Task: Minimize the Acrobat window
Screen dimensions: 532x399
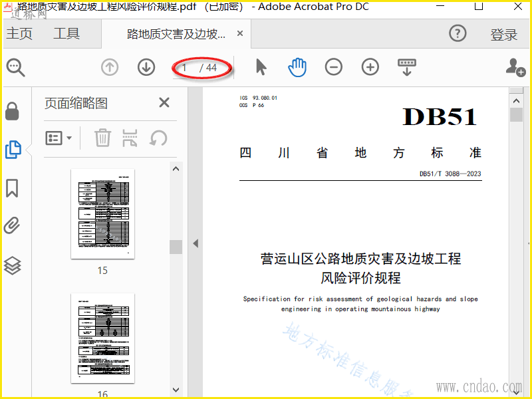Action: pyautogui.click(x=440, y=6)
